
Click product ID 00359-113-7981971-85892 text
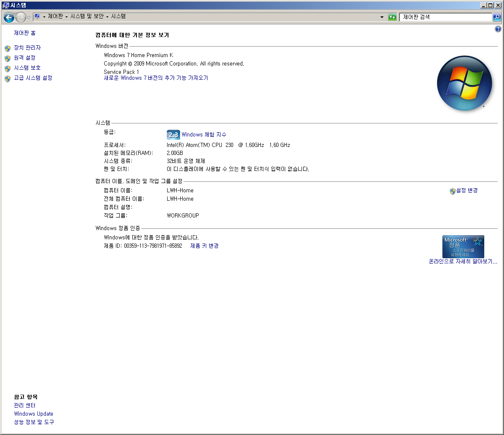(x=153, y=246)
